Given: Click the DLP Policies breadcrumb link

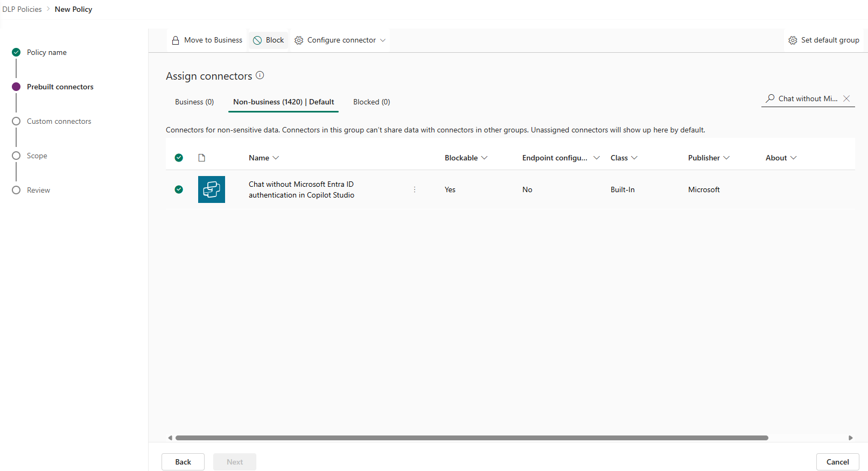Looking at the screenshot, I should pos(22,9).
